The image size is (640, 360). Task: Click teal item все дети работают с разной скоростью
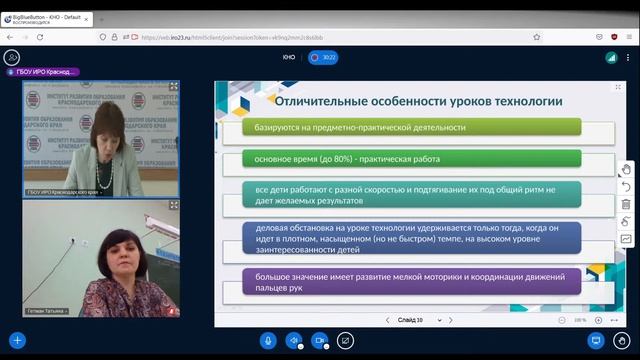(411, 195)
